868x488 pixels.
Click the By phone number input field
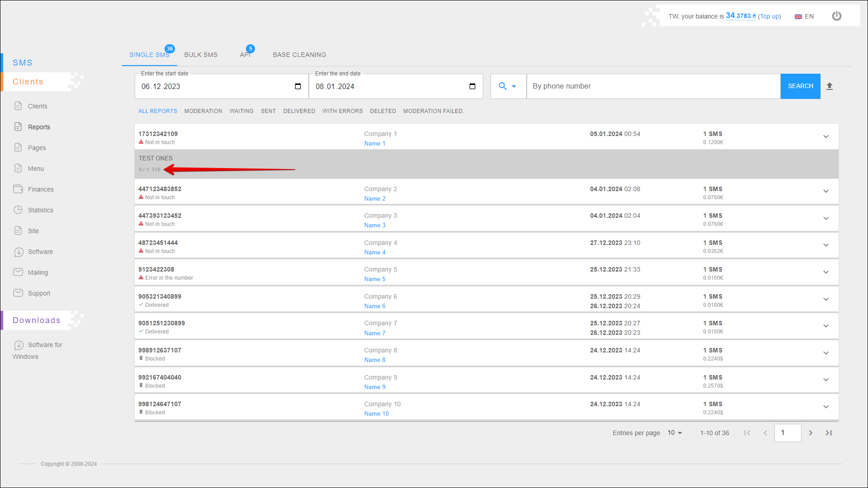point(653,86)
